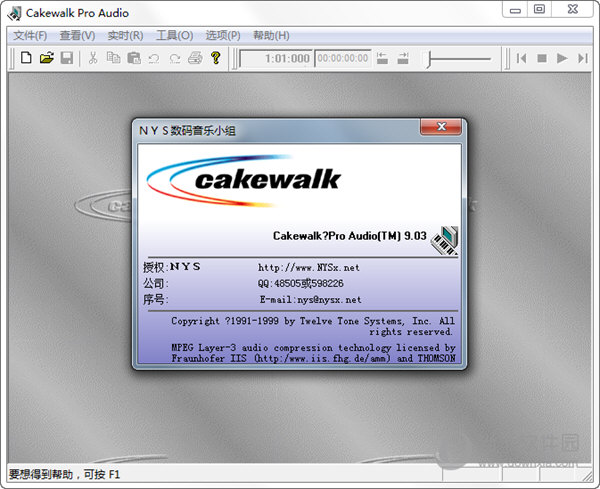Click the Cakewalk Pro Audio(TM) 9.03 version text
The height and width of the screenshot is (489, 600).
click(350, 236)
